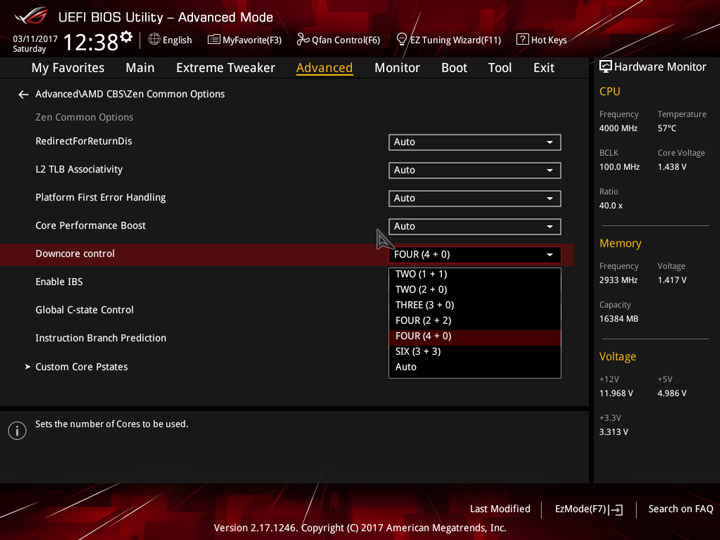Switch to the Main tab

click(140, 68)
